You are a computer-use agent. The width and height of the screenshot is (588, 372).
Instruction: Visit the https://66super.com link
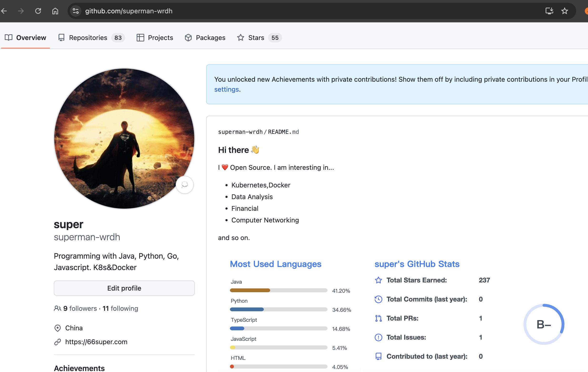click(96, 342)
